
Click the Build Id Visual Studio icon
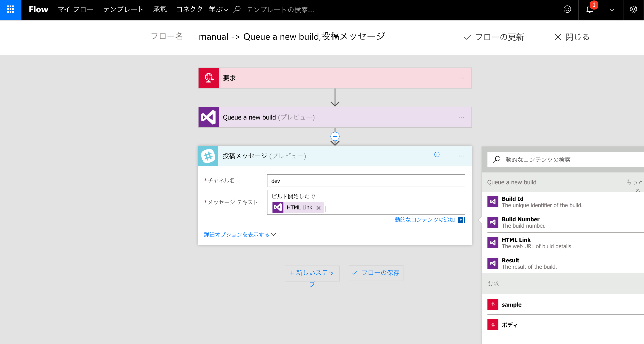click(x=493, y=202)
